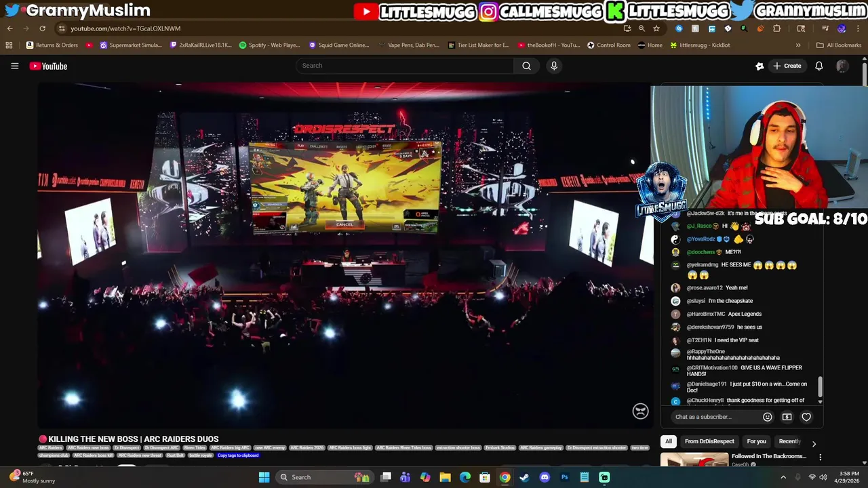Click the reaction face icon on video

click(x=640, y=411)
